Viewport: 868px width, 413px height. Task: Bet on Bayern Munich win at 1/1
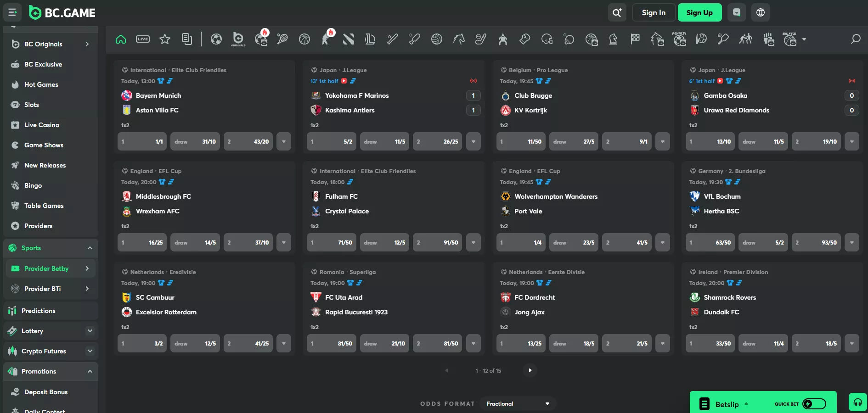(x=142, y=142)
